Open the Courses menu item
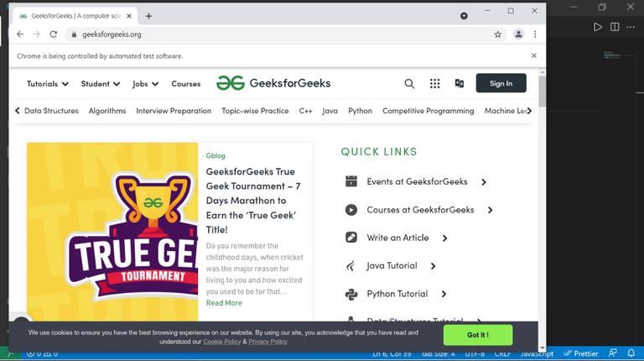The height and width of the screenshot is (361, 644). point(186,84)
